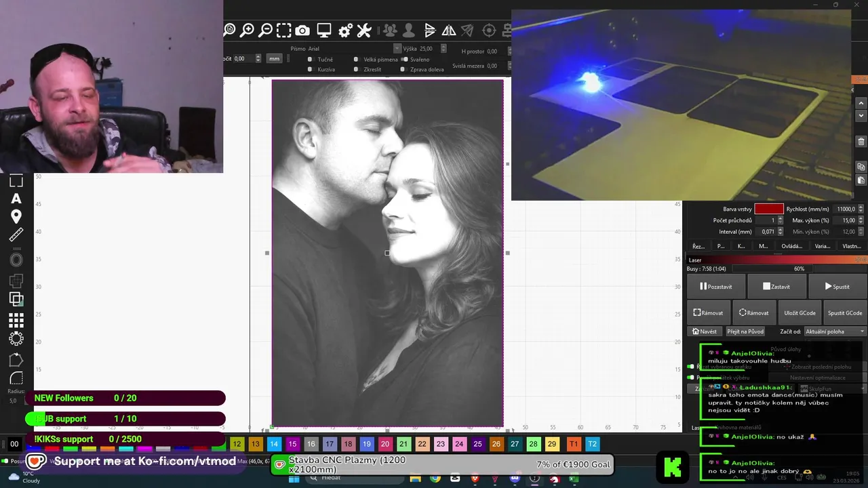Open settings via the gears icon
This screenshot has height=488, width=868.
click(x=345, y=30)
